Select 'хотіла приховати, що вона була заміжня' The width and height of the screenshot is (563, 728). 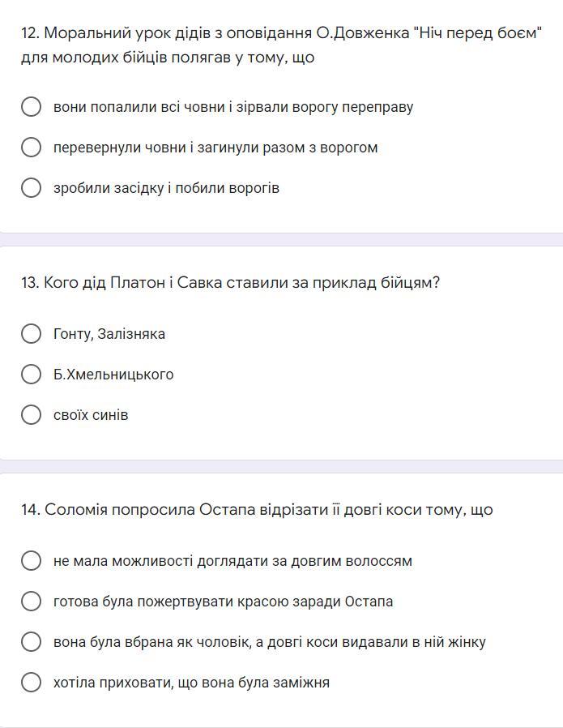click(31, 682)
